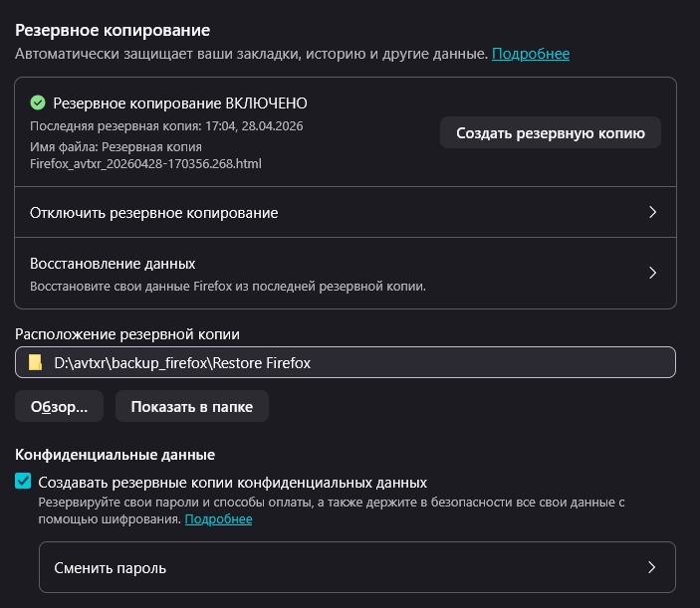Toggle confidential data backup checkbox
Image resolution: width=700 pixels, height=608 pixels.
pos(24,482)
